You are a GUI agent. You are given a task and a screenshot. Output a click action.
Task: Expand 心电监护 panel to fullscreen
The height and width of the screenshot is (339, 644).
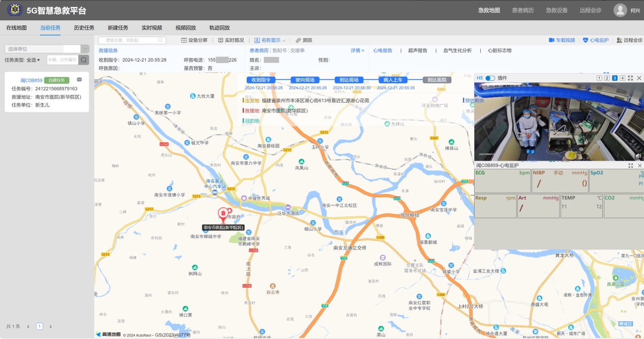(x=631, y=166)
